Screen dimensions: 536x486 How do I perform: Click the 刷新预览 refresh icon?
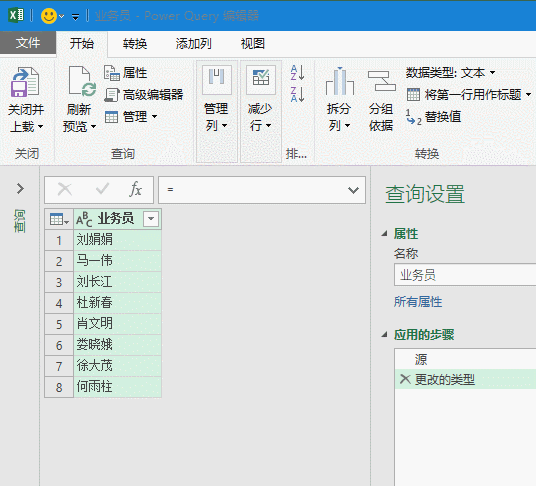coord(82,81)
